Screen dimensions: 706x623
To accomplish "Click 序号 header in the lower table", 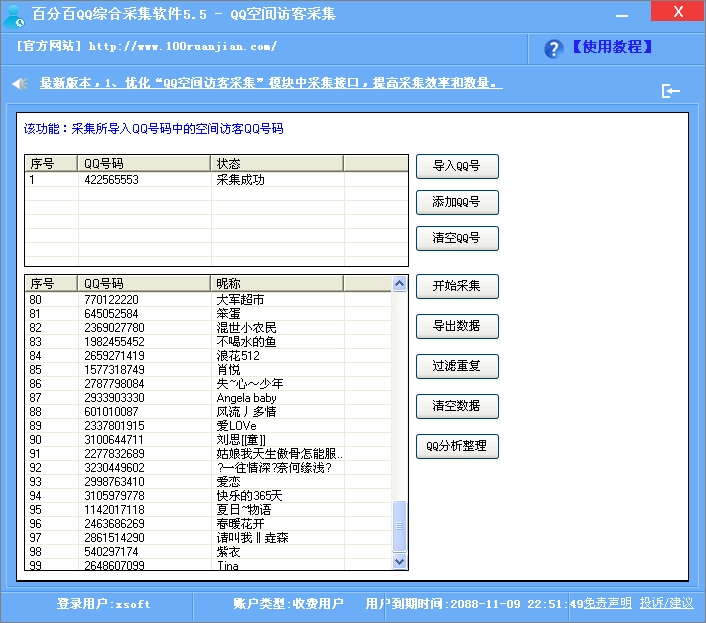I will click(x=51, y=284).
